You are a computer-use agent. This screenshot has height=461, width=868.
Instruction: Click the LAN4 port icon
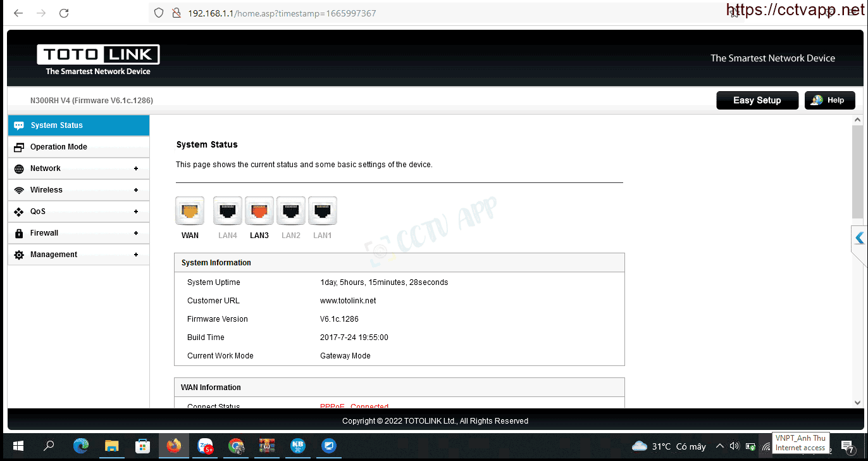tap(228, 211)
